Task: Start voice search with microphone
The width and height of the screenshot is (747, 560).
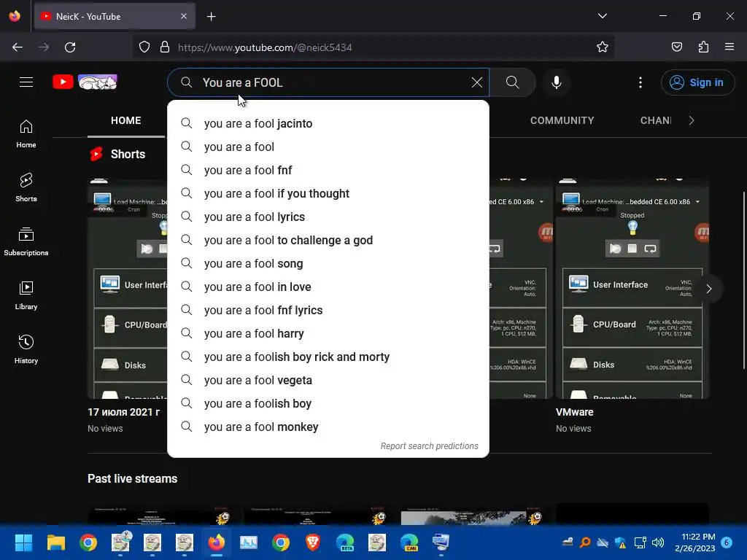Action: (557, 82)
